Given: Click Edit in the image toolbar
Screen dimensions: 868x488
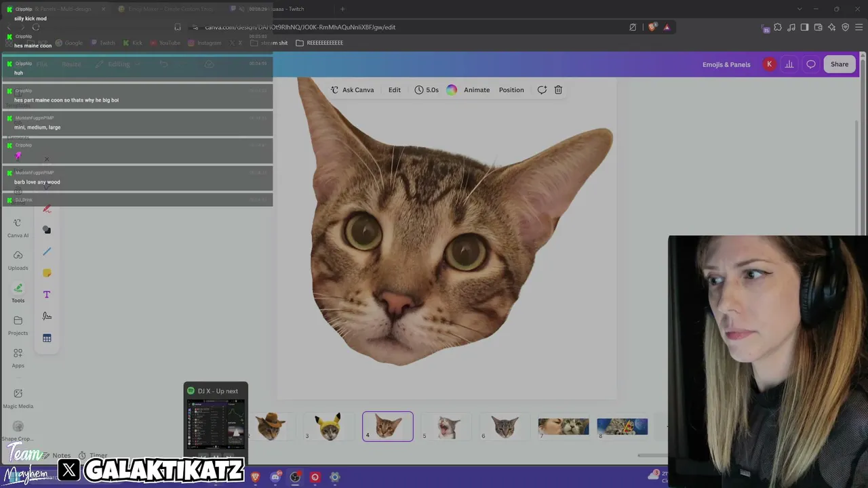Looking at the screenshot, I should coord(395,89).
